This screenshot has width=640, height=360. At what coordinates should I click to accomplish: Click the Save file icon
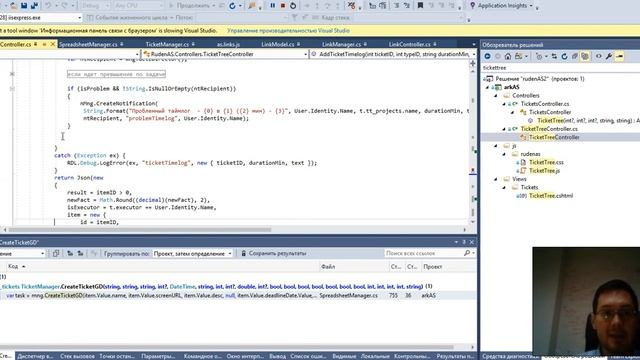click(24, 6)
